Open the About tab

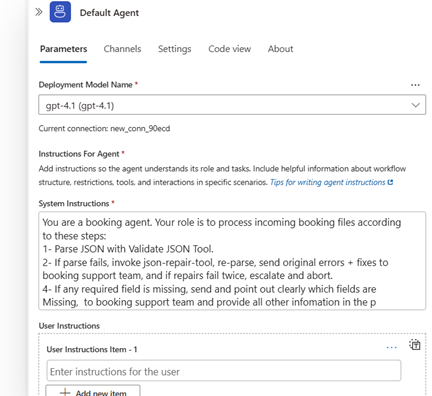[280, 49]
